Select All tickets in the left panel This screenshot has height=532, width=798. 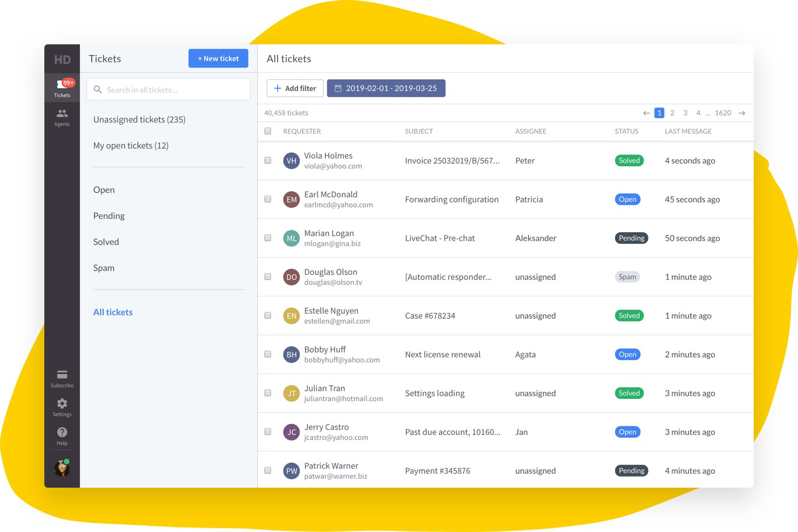(113, 312)
